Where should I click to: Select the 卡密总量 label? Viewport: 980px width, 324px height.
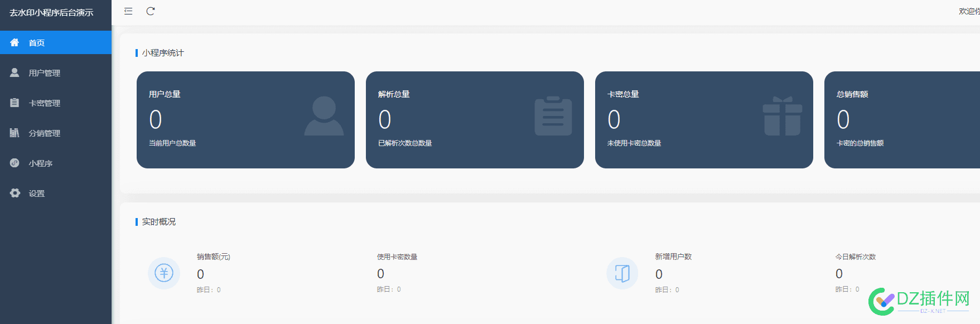tap(623, 94)
